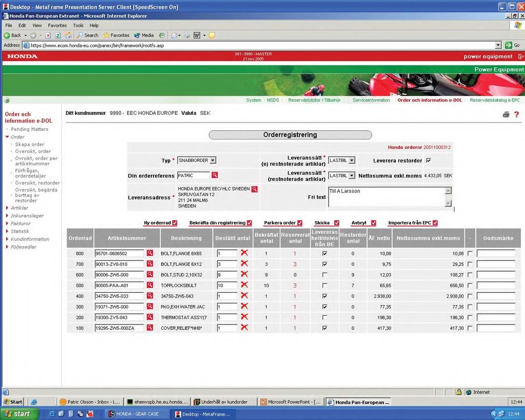Toggle partial delivery checkbox for row 500
525x420 pixels.
coord(325,286)
